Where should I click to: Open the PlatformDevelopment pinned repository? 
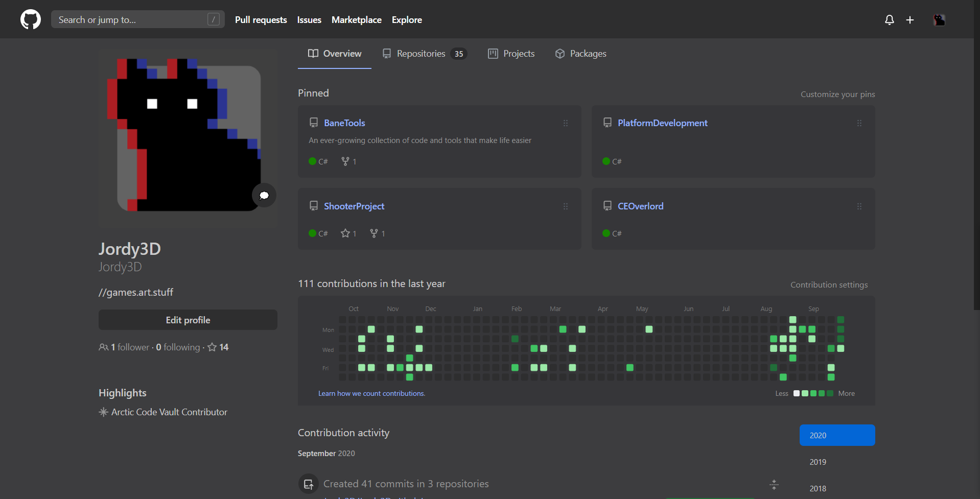(x=662, y=123)
